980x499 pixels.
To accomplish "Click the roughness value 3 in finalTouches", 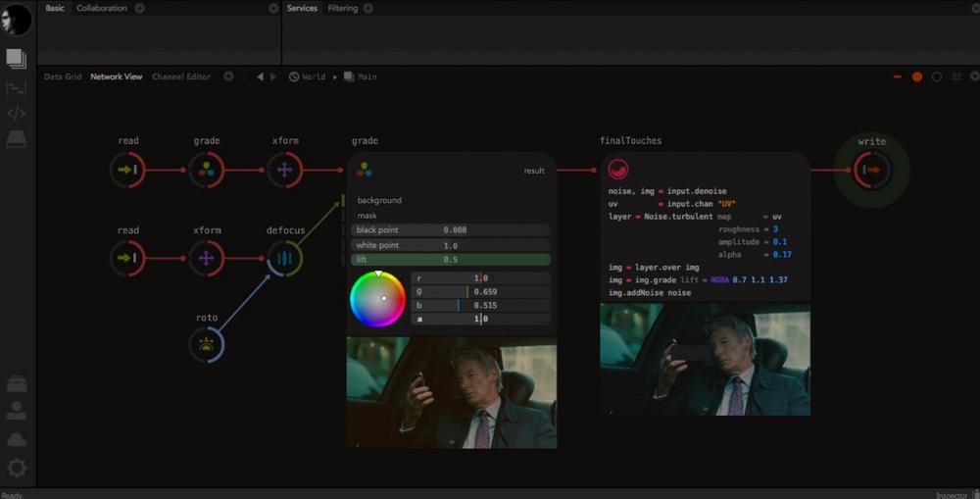I will [x=775, y=229].
